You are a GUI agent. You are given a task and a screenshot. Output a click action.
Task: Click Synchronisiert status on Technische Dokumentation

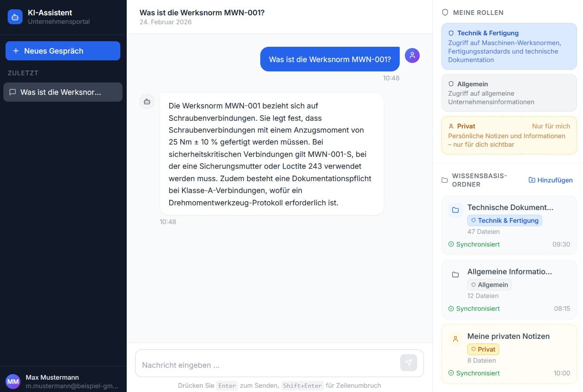(x=473, y=244)
